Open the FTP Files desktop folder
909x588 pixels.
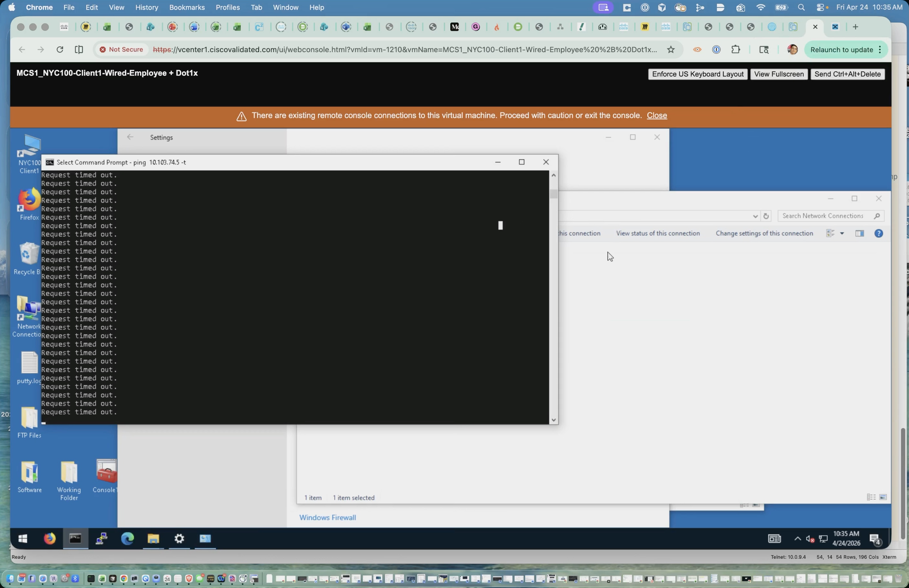29,422
